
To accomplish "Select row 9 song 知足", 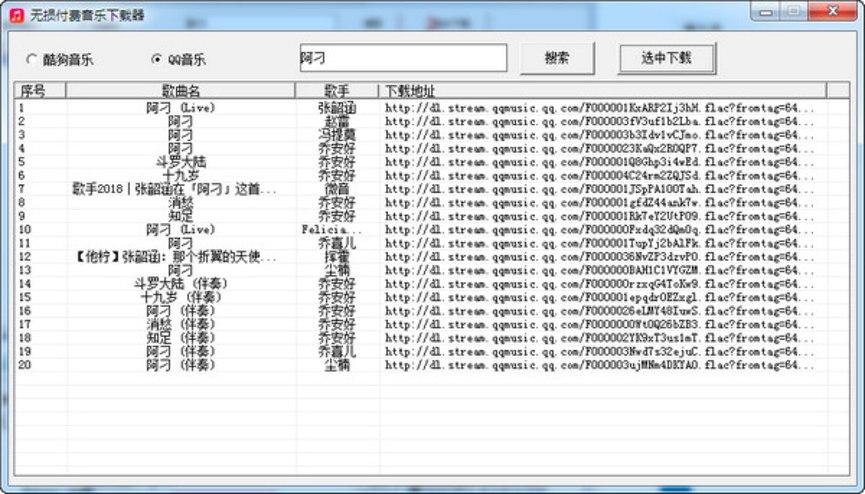I will point(180,216).
